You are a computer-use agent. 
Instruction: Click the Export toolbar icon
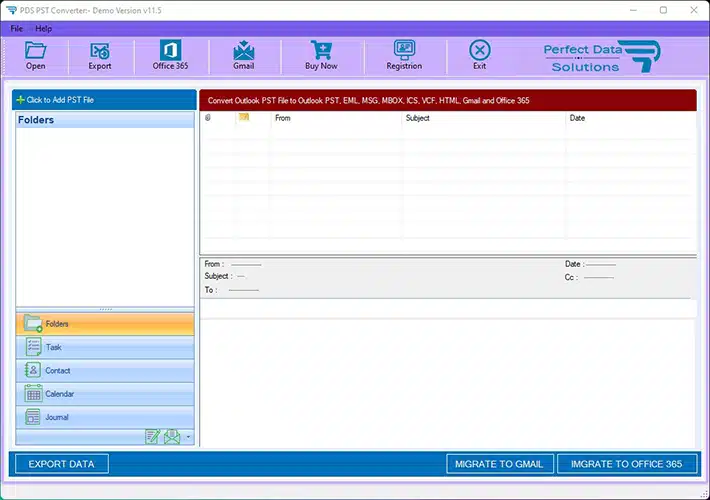pyautogui.click(x=100, y=56)
